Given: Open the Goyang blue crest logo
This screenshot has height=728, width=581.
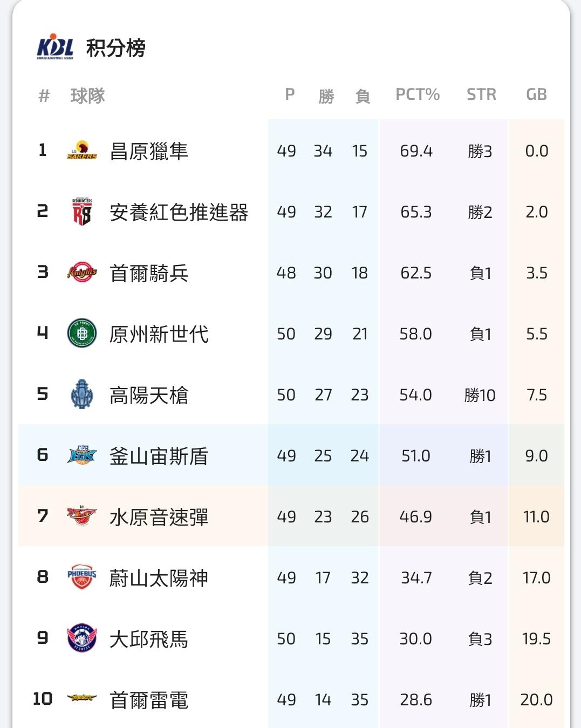Looking at the screenshot, I should coord(82,394).
